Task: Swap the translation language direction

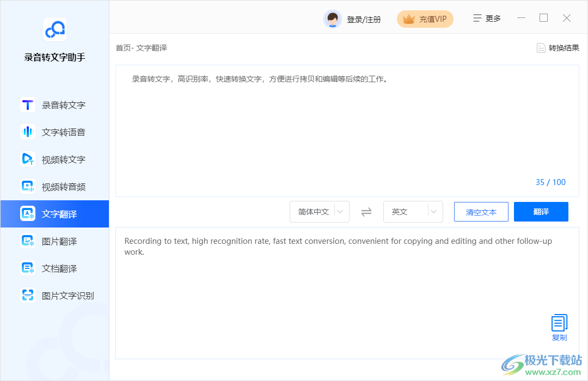Action: click(x=366, y=212)
